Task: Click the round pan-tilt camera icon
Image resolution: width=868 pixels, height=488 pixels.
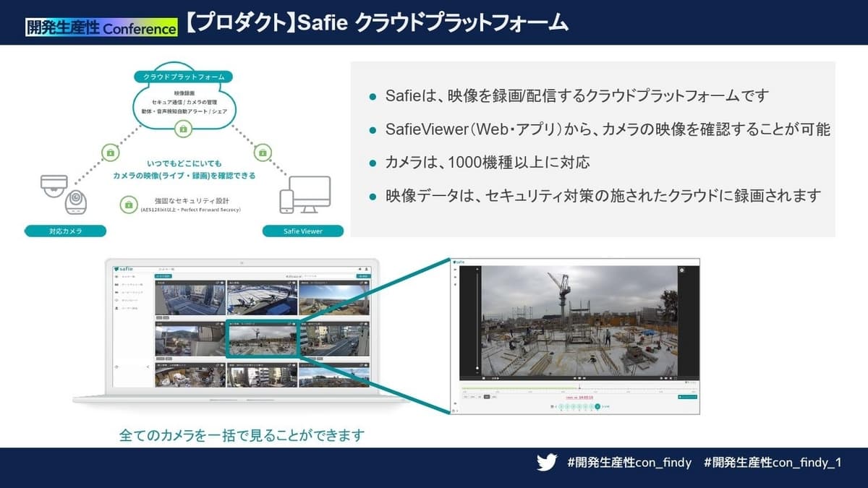Action: pyautogui.click(x=75, y=203)
